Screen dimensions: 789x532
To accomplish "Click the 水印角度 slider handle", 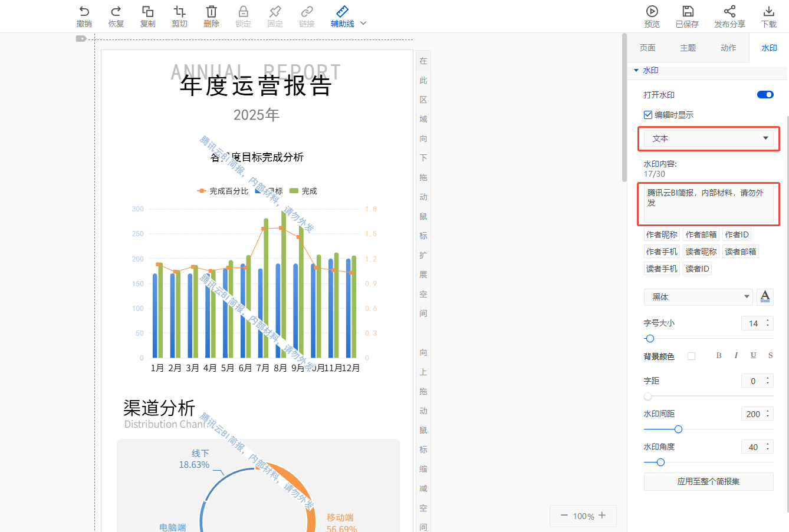I will (660, 462).
